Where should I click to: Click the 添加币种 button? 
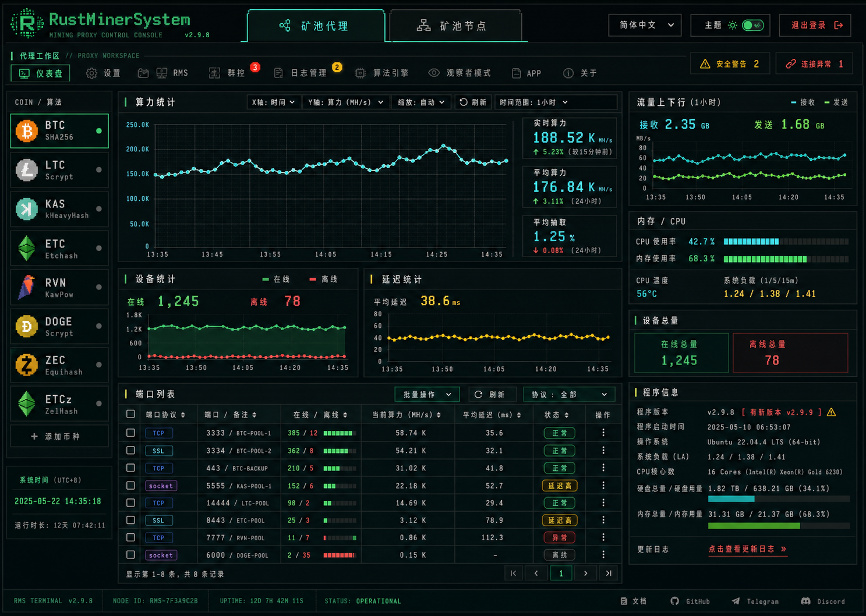[x=59, y=436]
